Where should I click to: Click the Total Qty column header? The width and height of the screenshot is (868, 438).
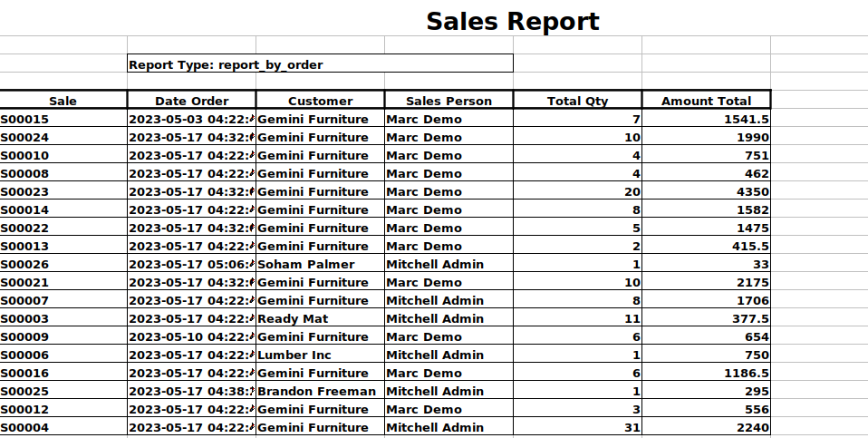(577, 101)
